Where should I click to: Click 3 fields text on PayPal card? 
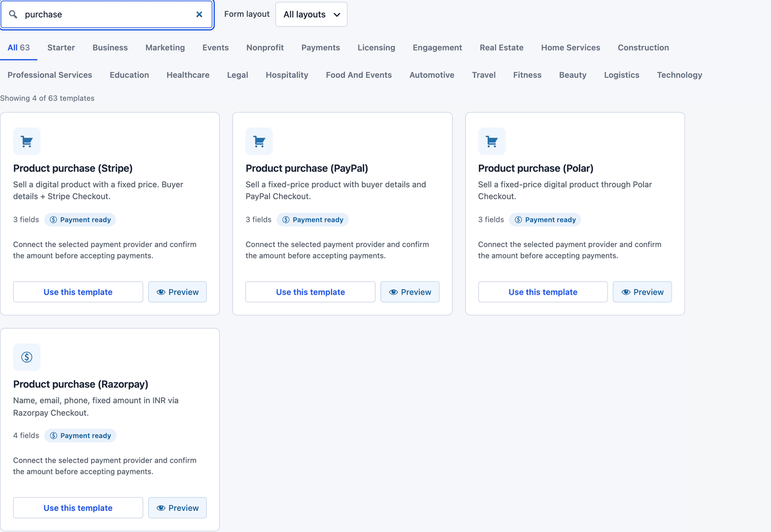pyautogui.click(x=259, y=220)
